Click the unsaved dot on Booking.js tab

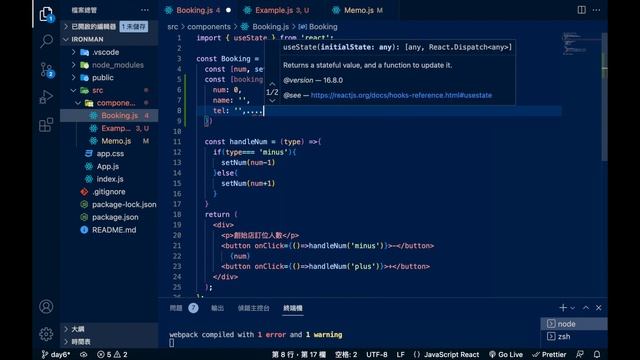228,10
